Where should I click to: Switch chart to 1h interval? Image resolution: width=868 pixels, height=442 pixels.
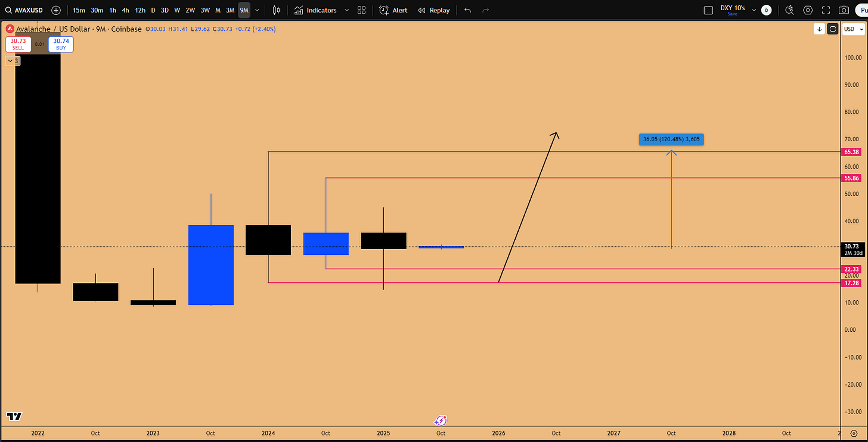pos(113,10)
